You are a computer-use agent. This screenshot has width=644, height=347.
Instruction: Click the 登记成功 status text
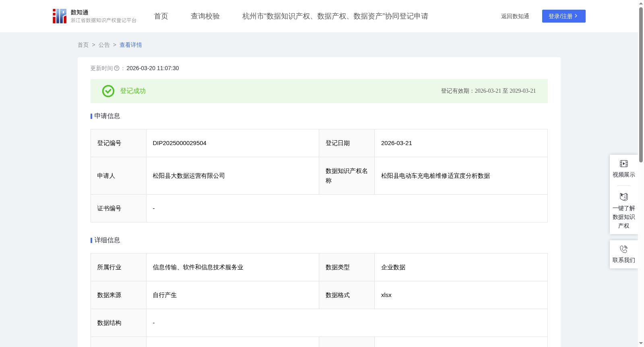click(x=133, y=91)
